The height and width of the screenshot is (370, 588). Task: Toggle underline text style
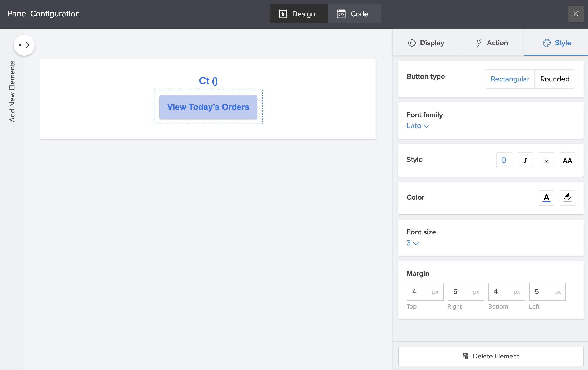click(546, 160)
